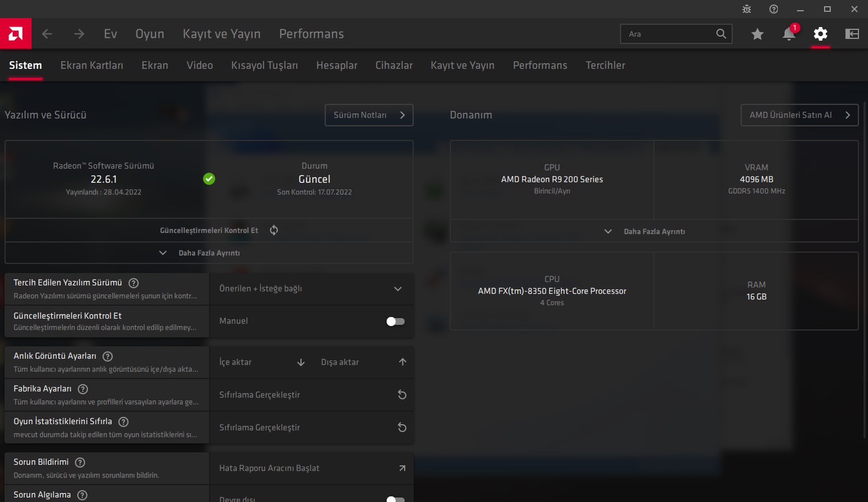The height and width of the screenshot is (502, 868).
Task: Toggle the Sorun Algılama switch
Action: 396,499
